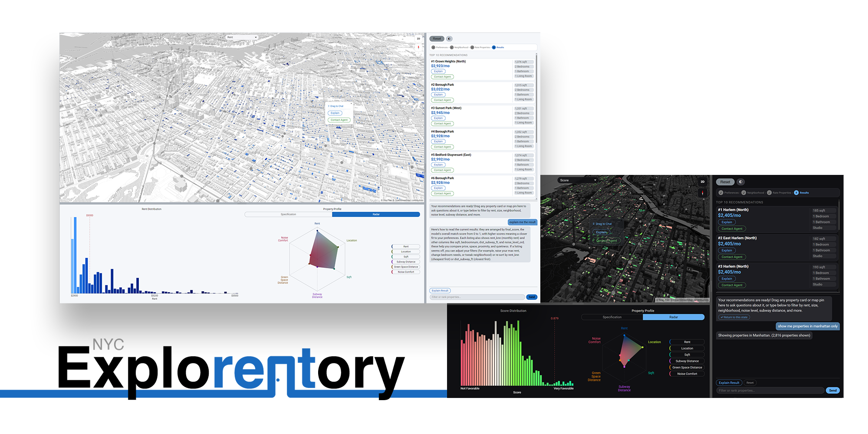Select Specification tab in dark Property Profile

tap(612, 317)
